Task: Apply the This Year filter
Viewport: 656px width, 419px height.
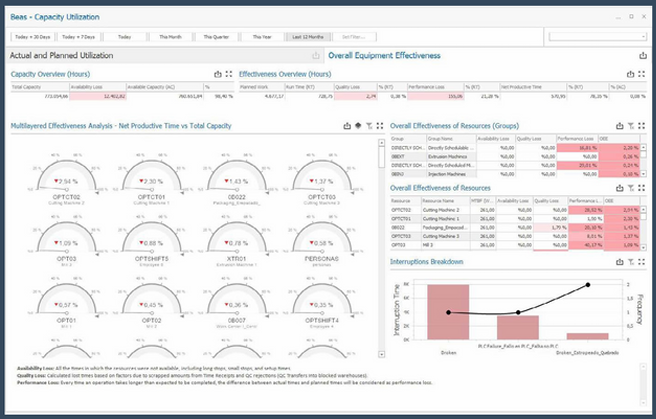Action: [262, 37]
